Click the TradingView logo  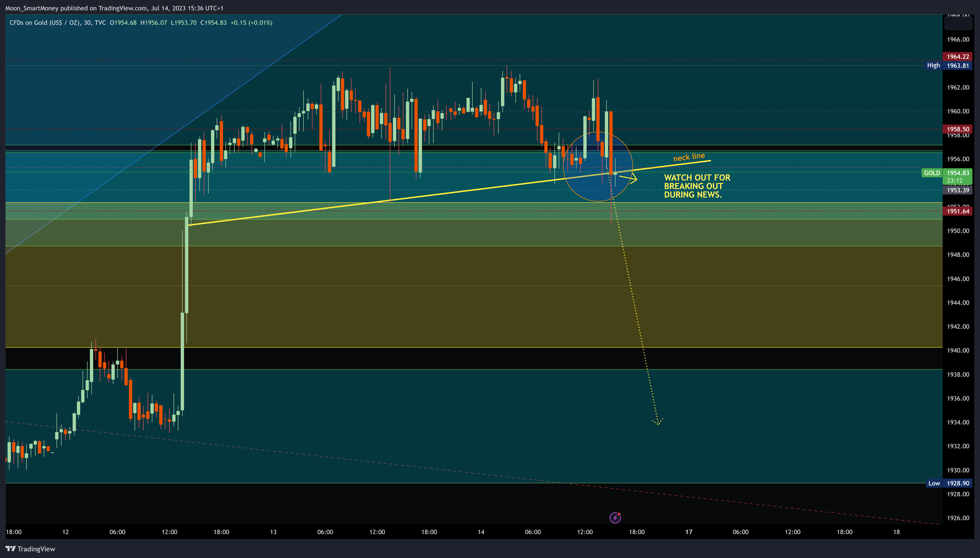pos(30,549)
